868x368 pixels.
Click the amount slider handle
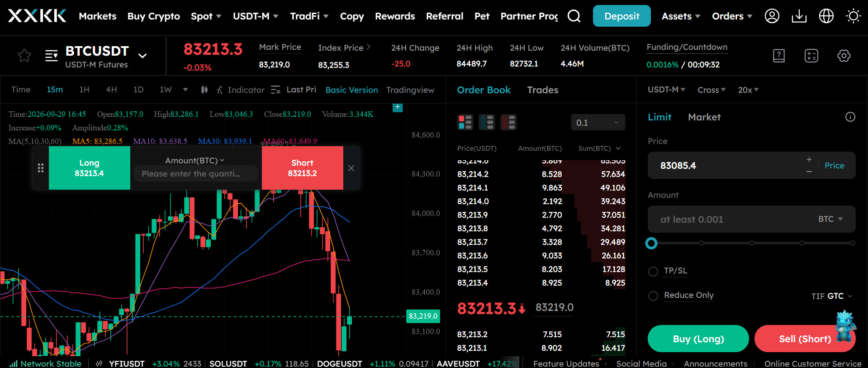[651, 244]
